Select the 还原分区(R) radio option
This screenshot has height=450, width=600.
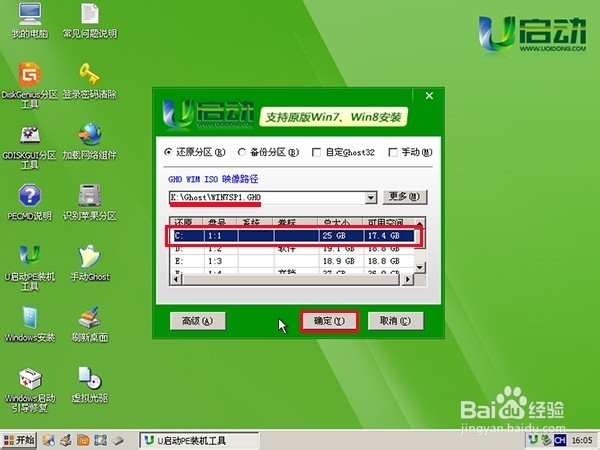coord(195,152)
